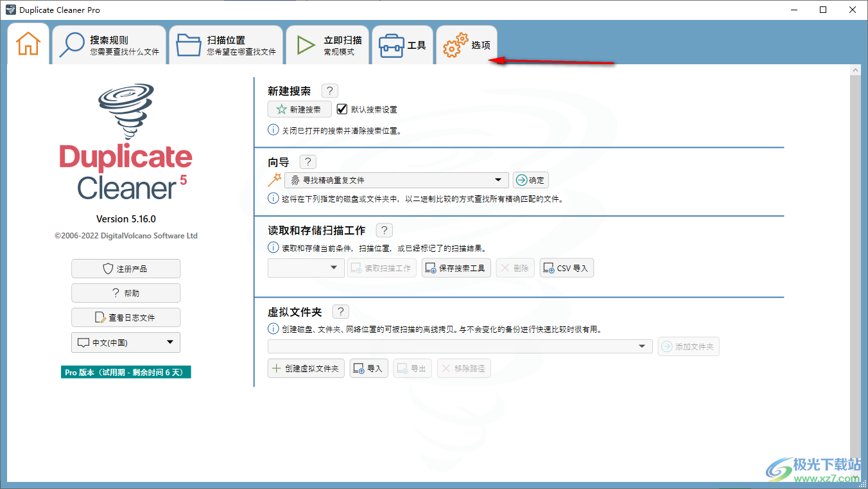Click the info icon beside 关闭已打开的搜索
Screen dimensions: 868x489
coord(273,130)
